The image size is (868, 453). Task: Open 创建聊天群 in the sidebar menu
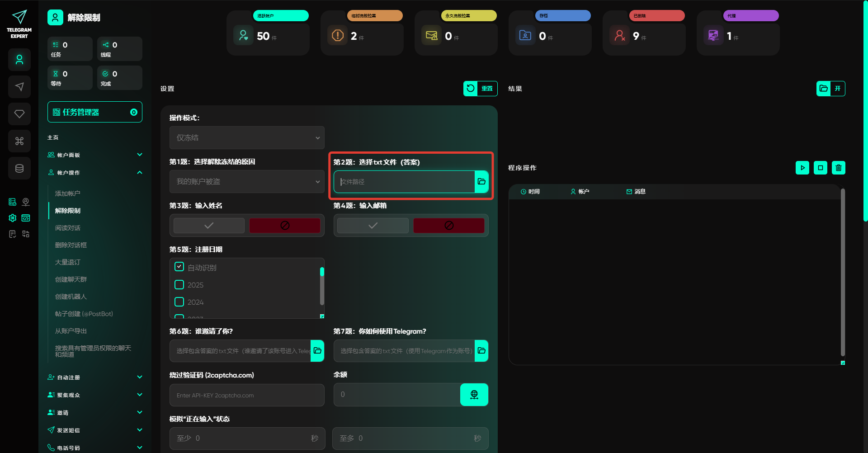71,279
